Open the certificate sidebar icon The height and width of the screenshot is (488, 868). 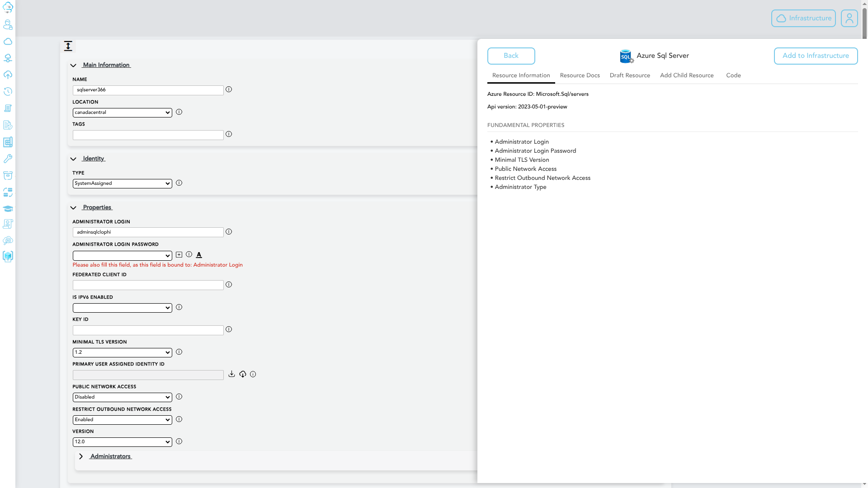click(8, 224)
